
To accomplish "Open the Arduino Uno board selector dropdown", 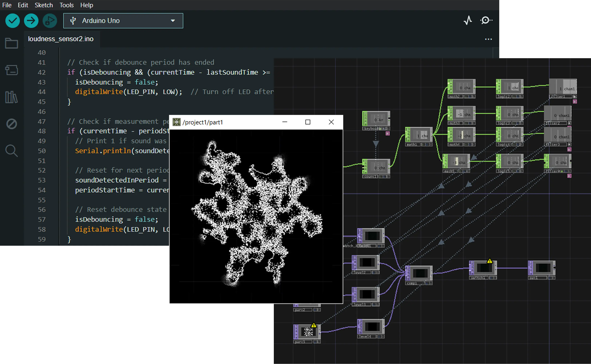I will (x=123, y=21).
